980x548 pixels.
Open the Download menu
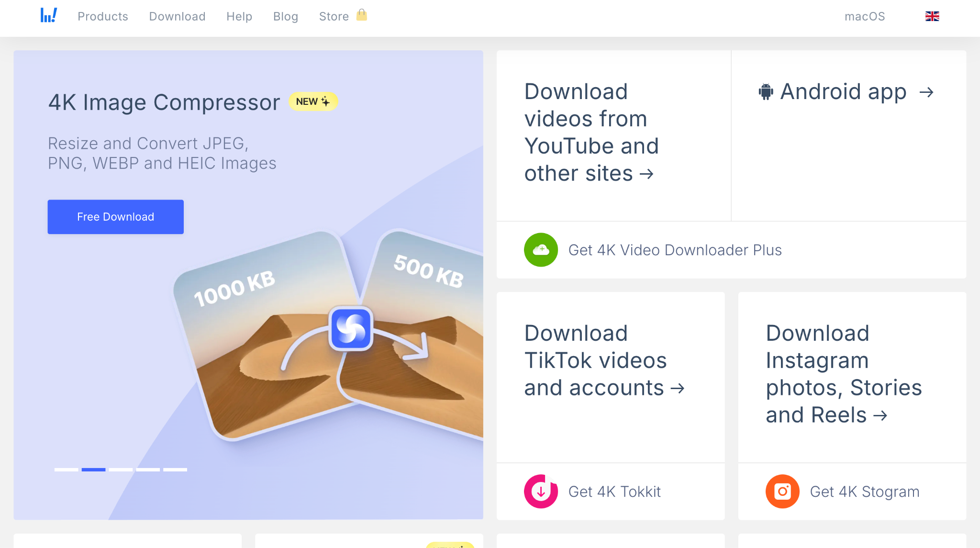tap(177, 16)
